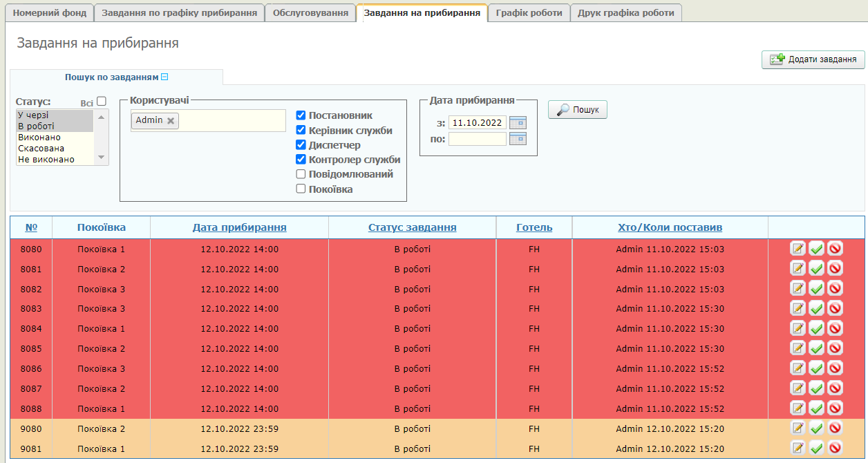Viewport: 868px width, 463px height.
Task: Click the empty 'по' date field
Action: pyautogui.click(x=477, y=139)
